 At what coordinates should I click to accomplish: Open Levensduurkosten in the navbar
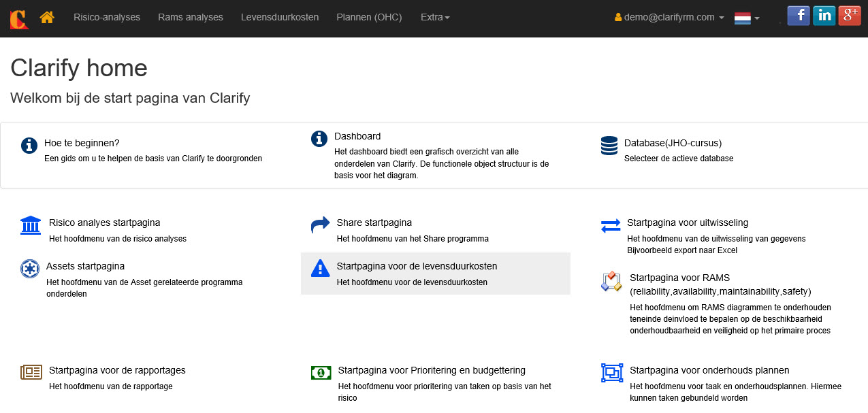coord(280,17)
